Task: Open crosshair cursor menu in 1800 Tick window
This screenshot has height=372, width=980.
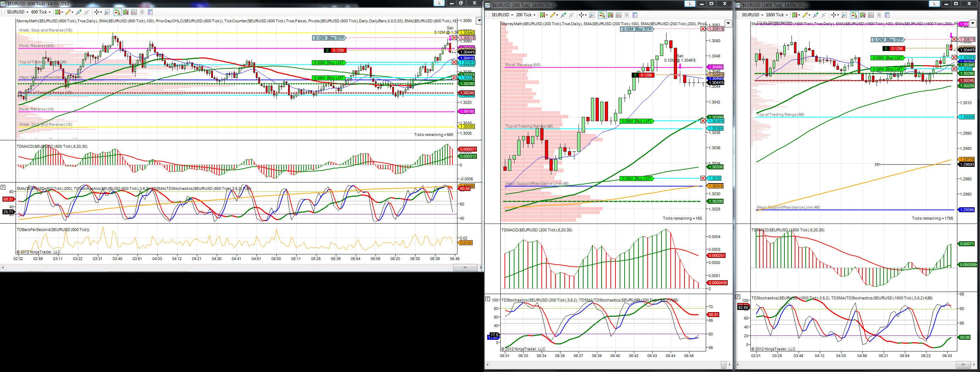Action: 834,15
